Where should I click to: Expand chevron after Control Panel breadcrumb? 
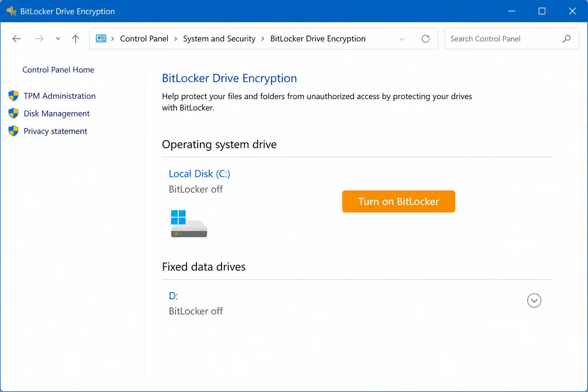[x=176, y=39]
